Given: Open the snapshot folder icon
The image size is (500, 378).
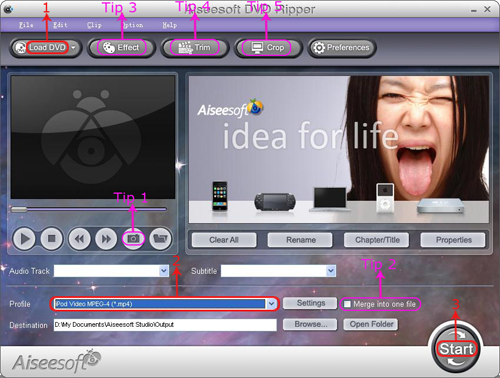Looking at the screenshot, I should [161, 239].
